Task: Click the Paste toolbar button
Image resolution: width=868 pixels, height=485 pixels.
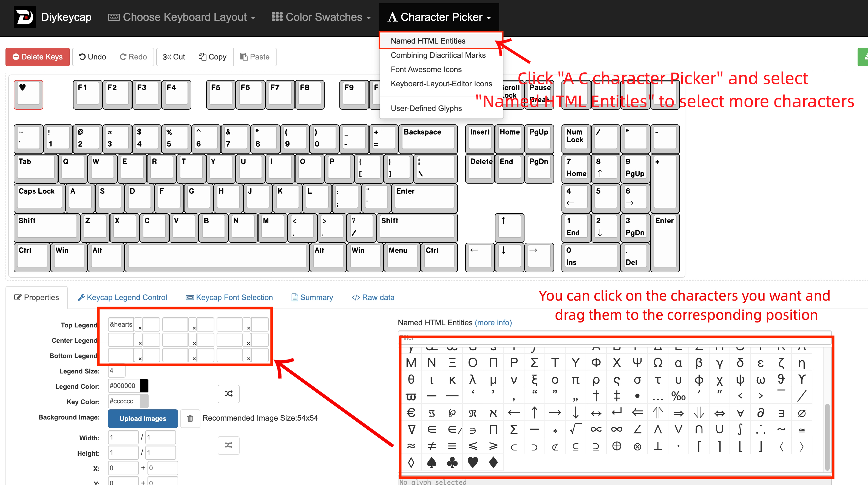Action: click(255, 57)
